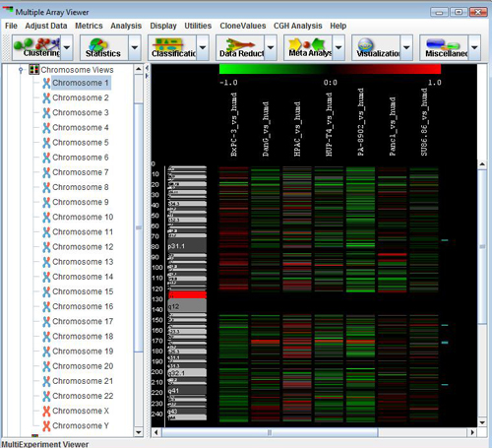Open the Visualization toolbar icon
The height and width of the screenshot is (448, 492).
coord(376,47)
